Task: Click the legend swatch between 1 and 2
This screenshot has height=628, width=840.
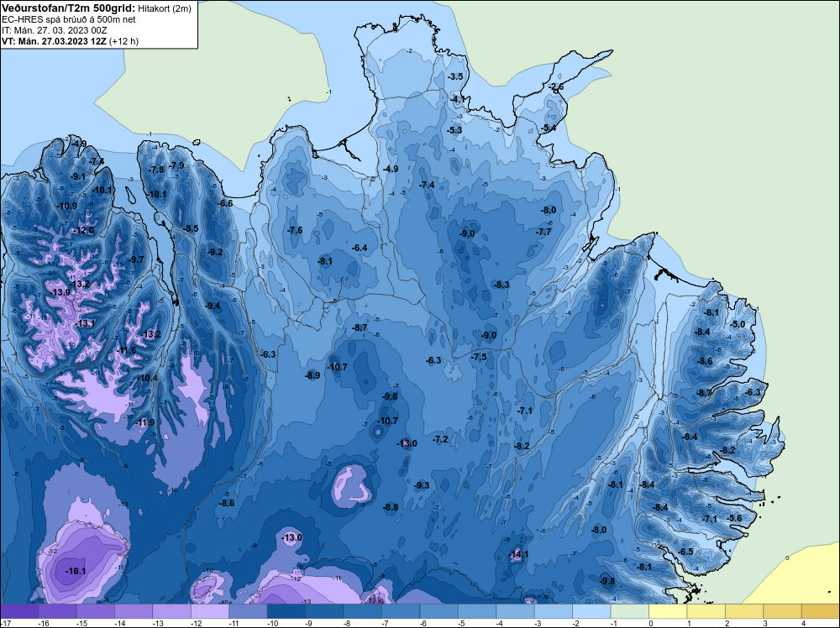Action: pos(706,611)
